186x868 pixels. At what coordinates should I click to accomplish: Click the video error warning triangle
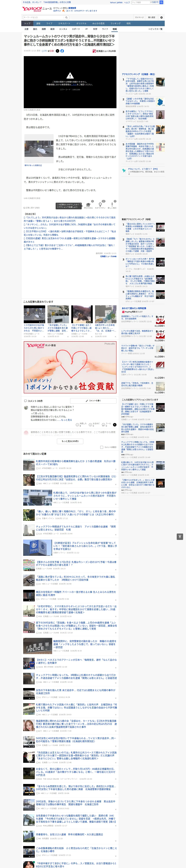click(x=70, y=76)
